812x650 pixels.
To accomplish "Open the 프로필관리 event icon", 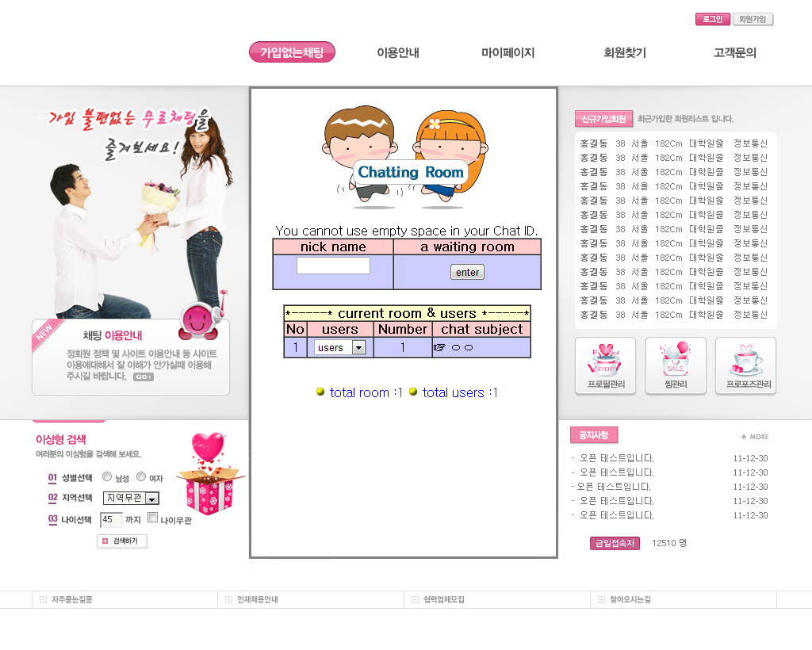I will (605, 365).
